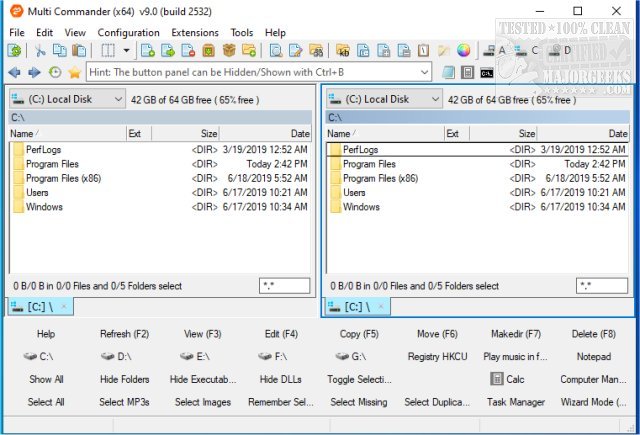Click the file icon with red delete mark

point(188,51)
